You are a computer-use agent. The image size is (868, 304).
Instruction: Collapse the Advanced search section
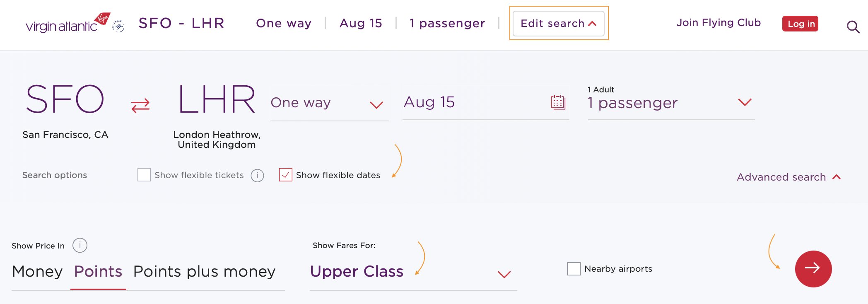click(789, 177)
